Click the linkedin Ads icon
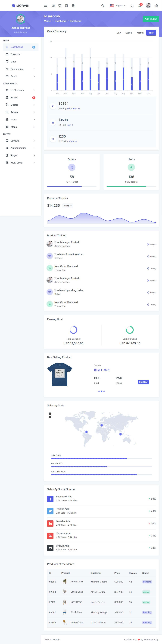Image resolution: width=162 pixels, height=644 pixels. [50, 524]
